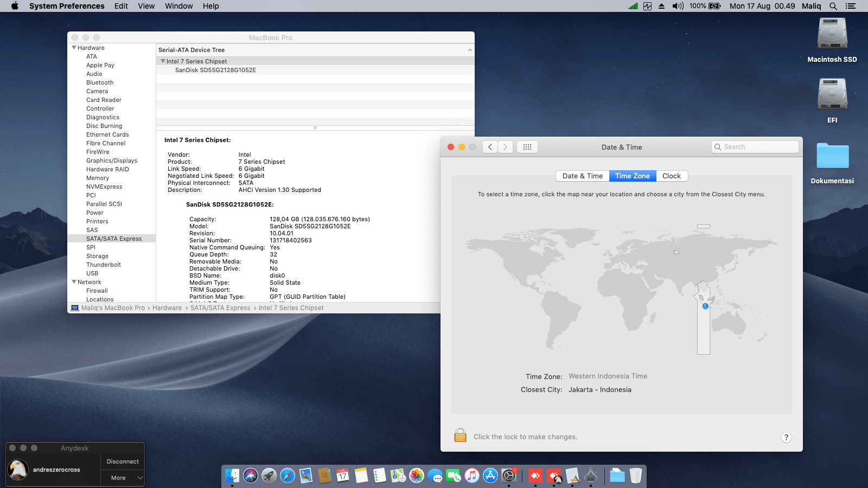
Task: Collapse the Hardware section in the sidebar
Action: point(74,48)
